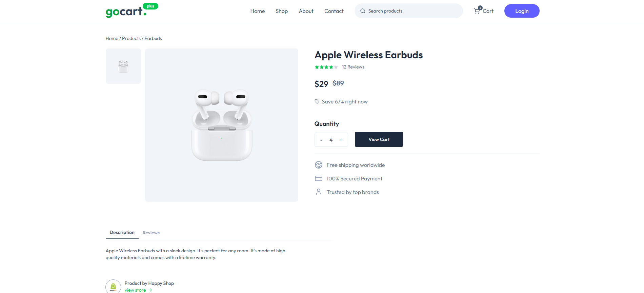Click the free shipping globe icon
The width and height of the screenshot is (644, 293).
coord(319,165)
